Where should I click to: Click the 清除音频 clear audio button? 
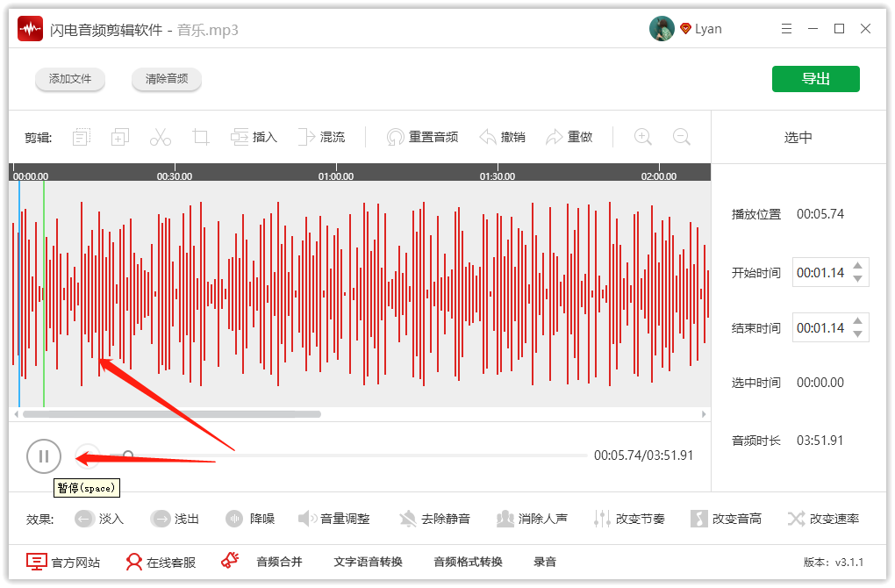tap(167, 79)
